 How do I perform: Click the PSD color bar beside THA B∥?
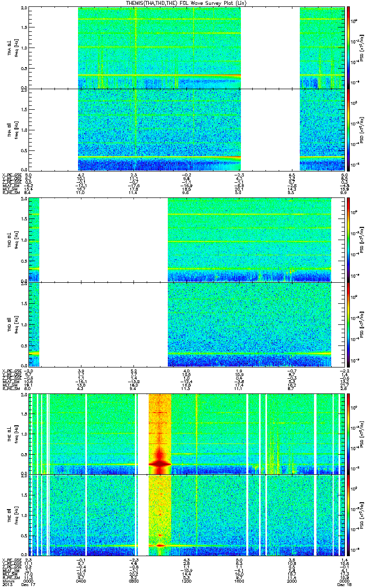tap(348, 129)
